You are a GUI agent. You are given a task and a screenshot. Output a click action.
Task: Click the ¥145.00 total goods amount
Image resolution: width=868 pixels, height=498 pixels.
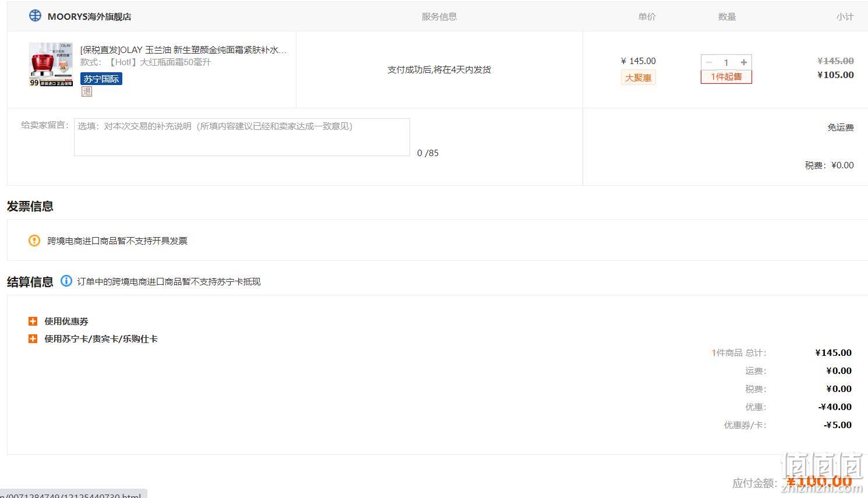[833, 352]
